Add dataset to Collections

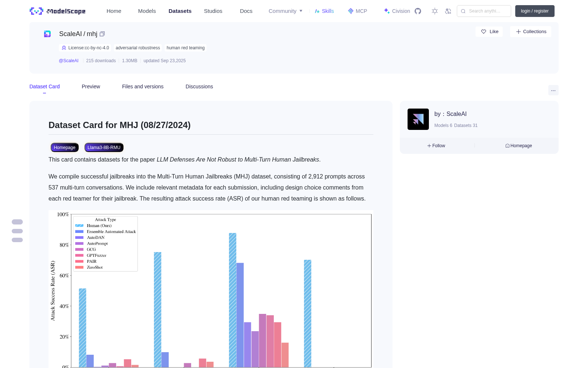pos(531,32)
